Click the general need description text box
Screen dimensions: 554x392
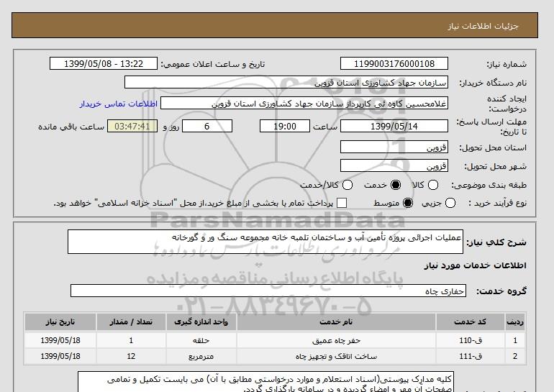[265, 242]
